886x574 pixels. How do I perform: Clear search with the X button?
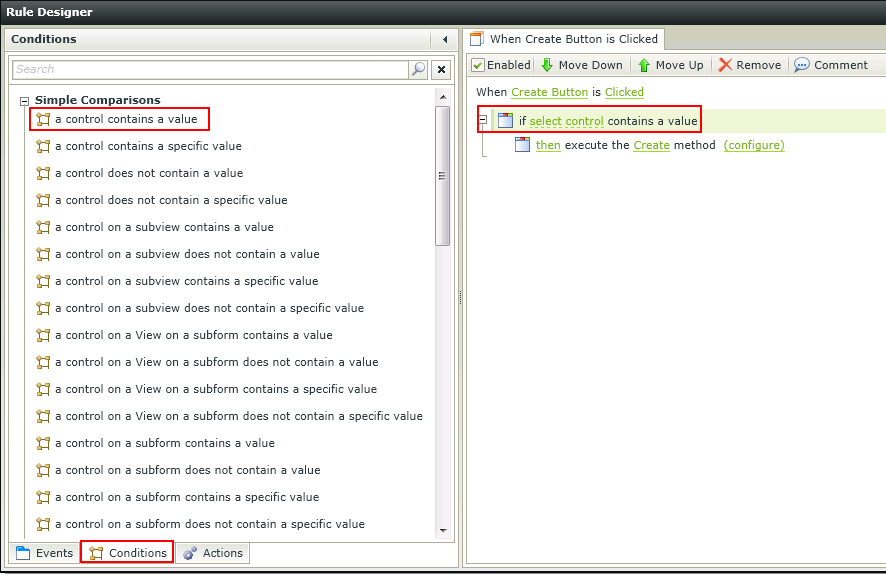[441, 69]
